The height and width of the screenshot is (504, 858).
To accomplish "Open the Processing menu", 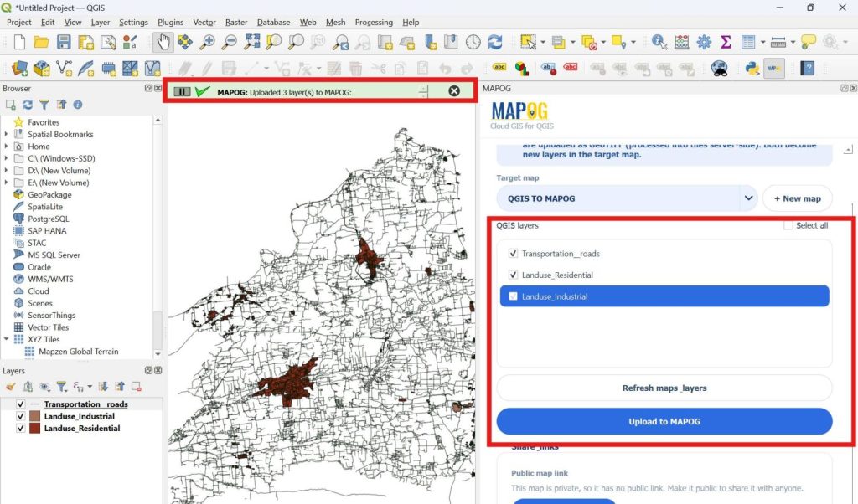I will pyautogui.click(x=374, y=22).
